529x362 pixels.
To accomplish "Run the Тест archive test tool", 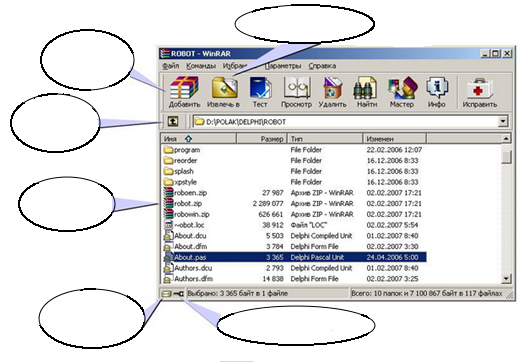I will [260, 92].
